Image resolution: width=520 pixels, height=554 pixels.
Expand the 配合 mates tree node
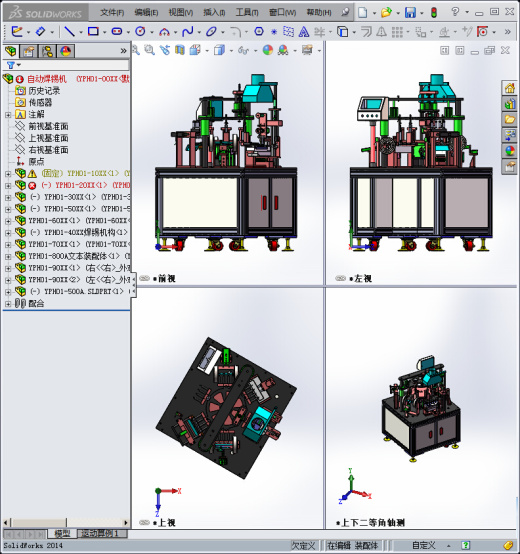[x=8, y=303]
